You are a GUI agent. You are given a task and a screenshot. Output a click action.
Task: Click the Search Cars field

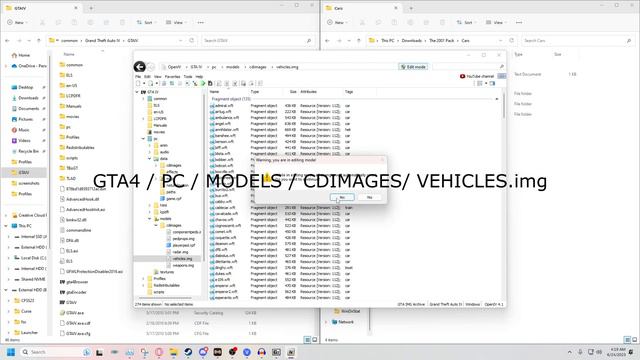click(578, 40)
